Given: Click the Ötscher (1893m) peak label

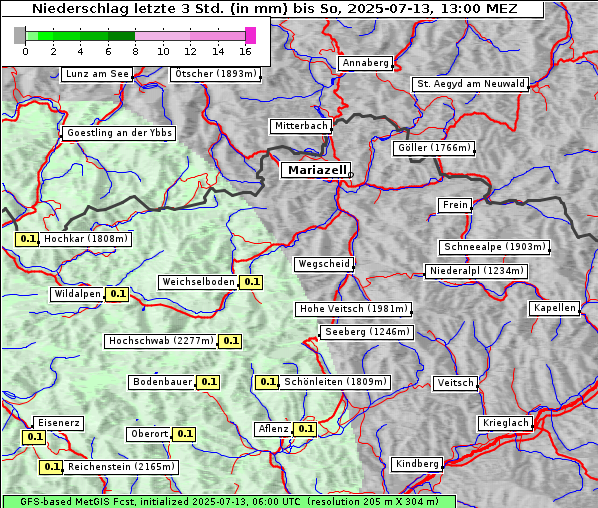Looking at the screenshot, I should tap(215, 74).
